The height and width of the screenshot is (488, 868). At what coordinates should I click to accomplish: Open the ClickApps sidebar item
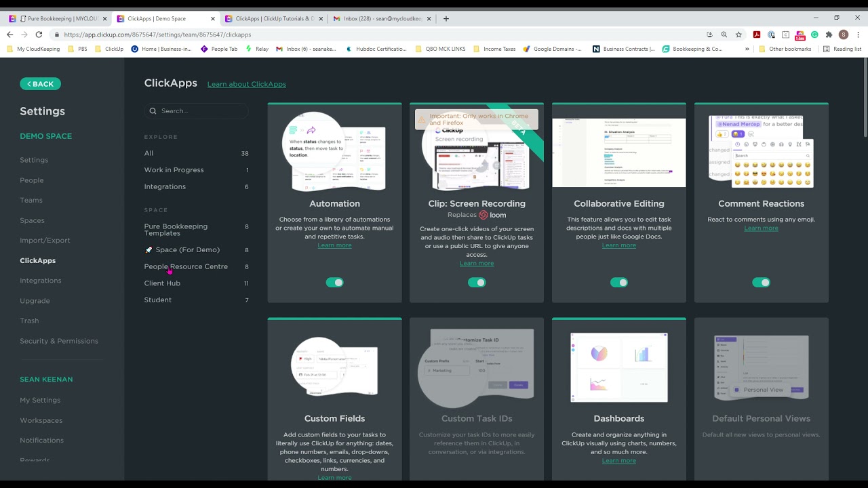[38, 260]
